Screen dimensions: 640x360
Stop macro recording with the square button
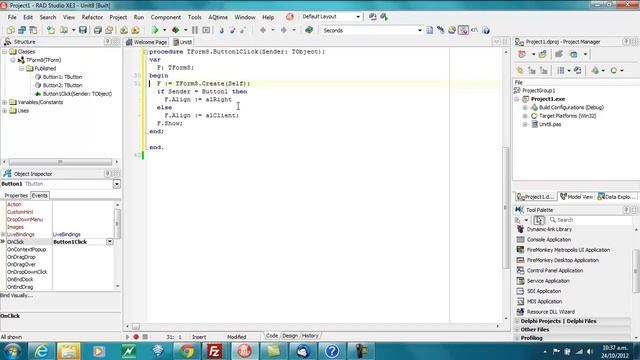(x=145, y=337)
